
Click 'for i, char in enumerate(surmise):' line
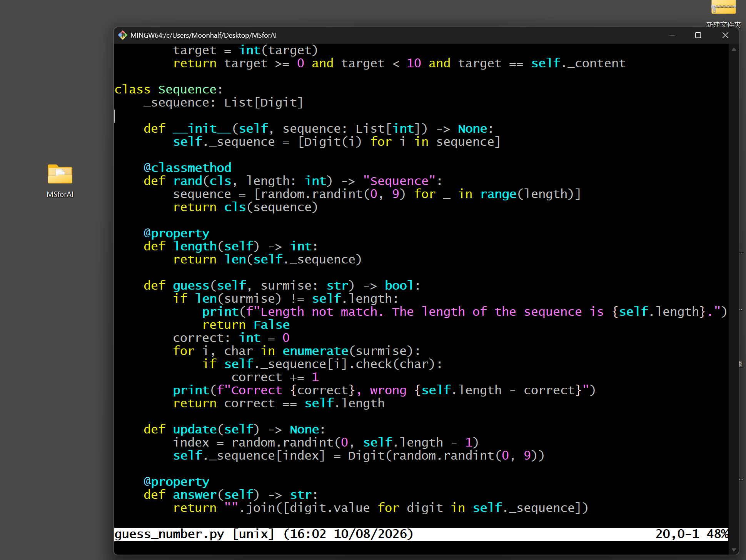pyautogui.click(x=297, y=351)
